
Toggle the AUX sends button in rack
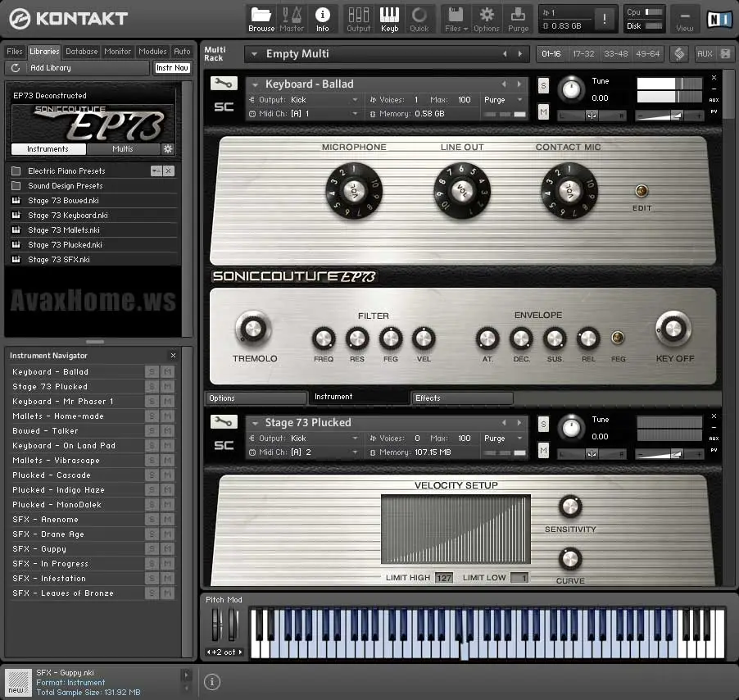705,54
